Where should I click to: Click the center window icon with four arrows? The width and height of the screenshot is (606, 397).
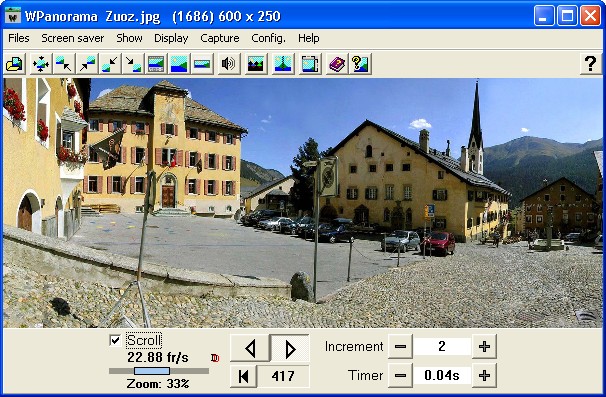coord(41,64)
